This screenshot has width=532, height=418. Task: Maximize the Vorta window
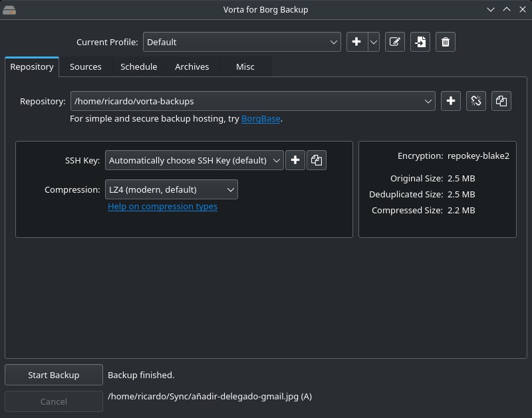click(507, 10)
